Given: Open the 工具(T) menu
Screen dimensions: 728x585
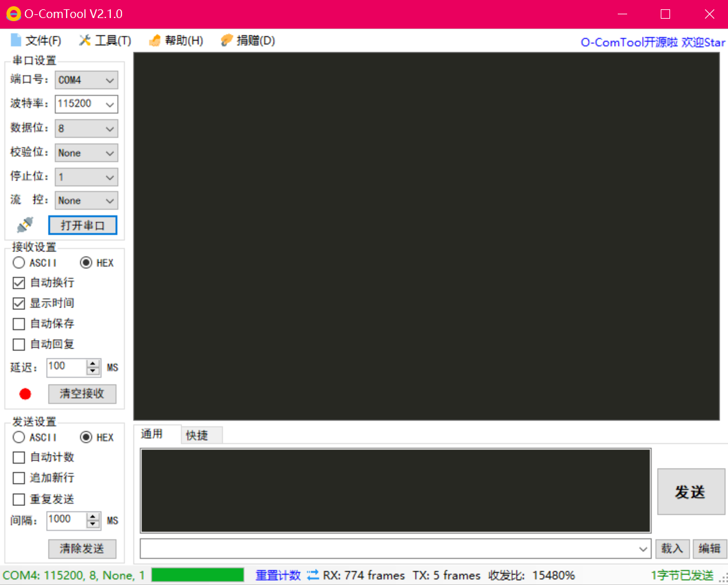Looking at the screenshot, I should pyautogui.click(x=105, y=40).
